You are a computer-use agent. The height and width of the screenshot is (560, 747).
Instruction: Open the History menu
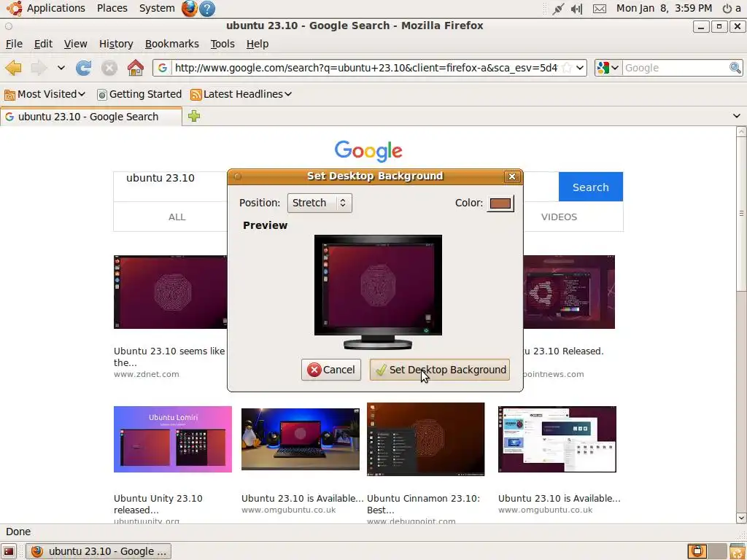(116, 44)
